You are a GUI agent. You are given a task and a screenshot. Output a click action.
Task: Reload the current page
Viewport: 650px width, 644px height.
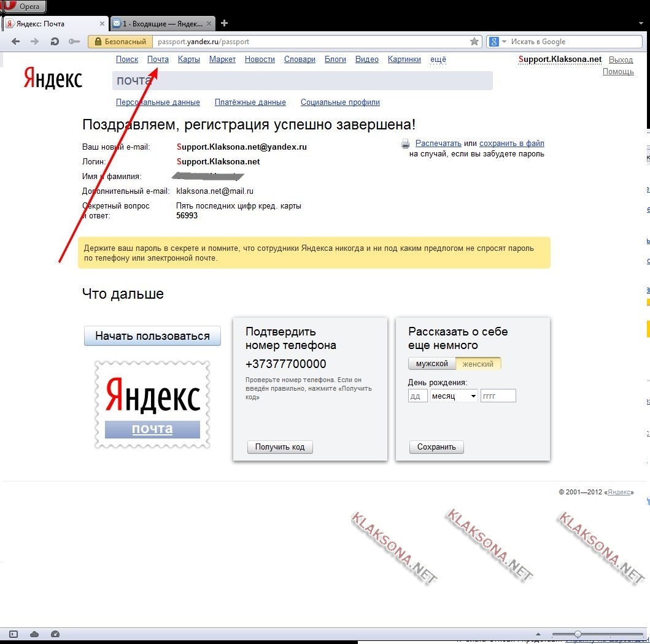(54, 42)
